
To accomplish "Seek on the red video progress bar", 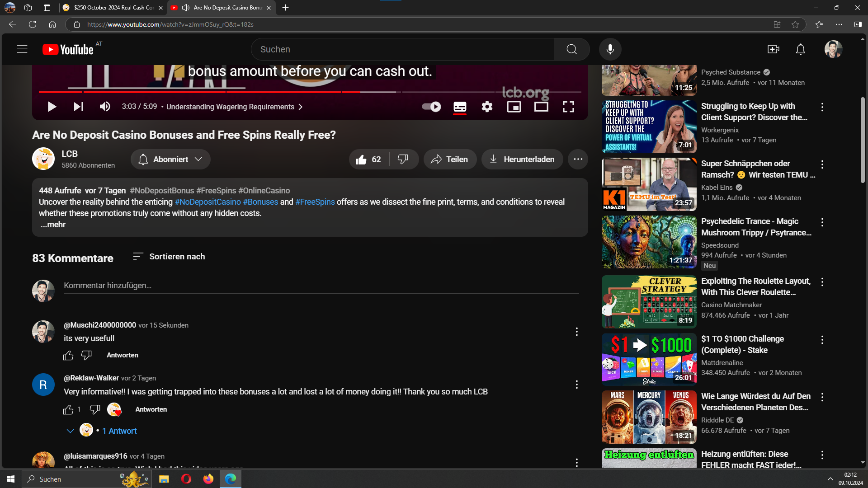I will point(310,92).
